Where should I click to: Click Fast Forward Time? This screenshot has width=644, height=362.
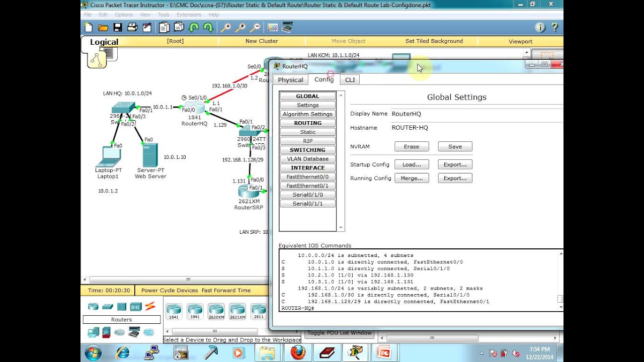(x=226, y=290)
